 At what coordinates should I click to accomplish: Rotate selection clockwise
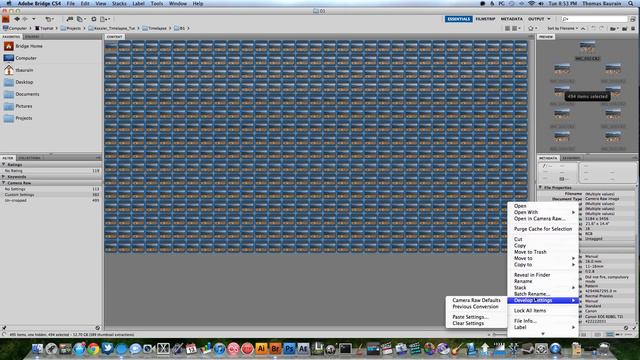point(601,29)
